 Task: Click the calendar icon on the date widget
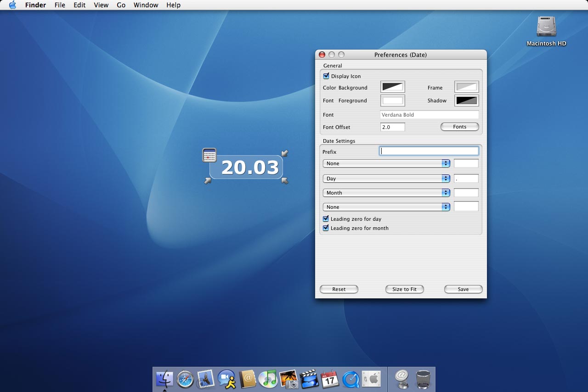209,155
